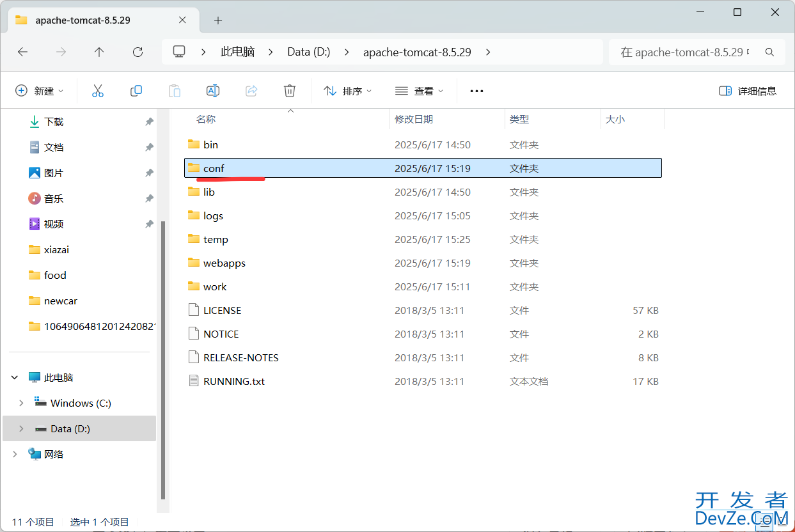
Task: Open the 查看 view dropdown
Action: (419, 91)
